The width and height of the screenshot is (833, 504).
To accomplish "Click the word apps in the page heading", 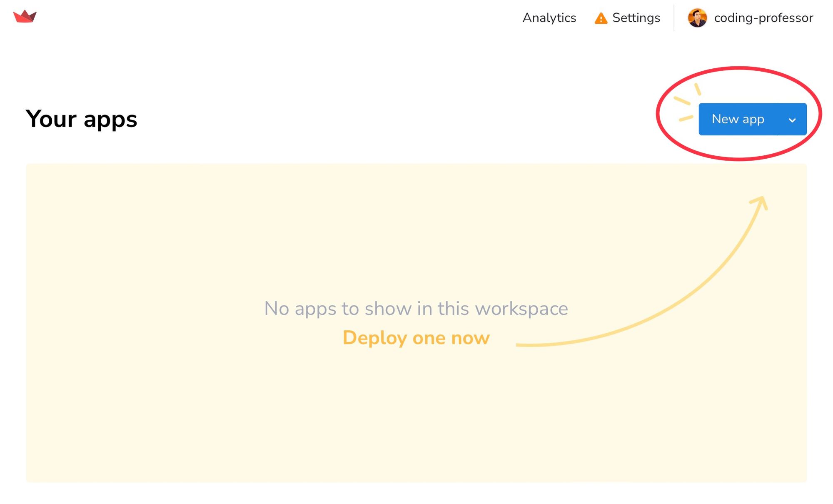I will coord(110,120).
